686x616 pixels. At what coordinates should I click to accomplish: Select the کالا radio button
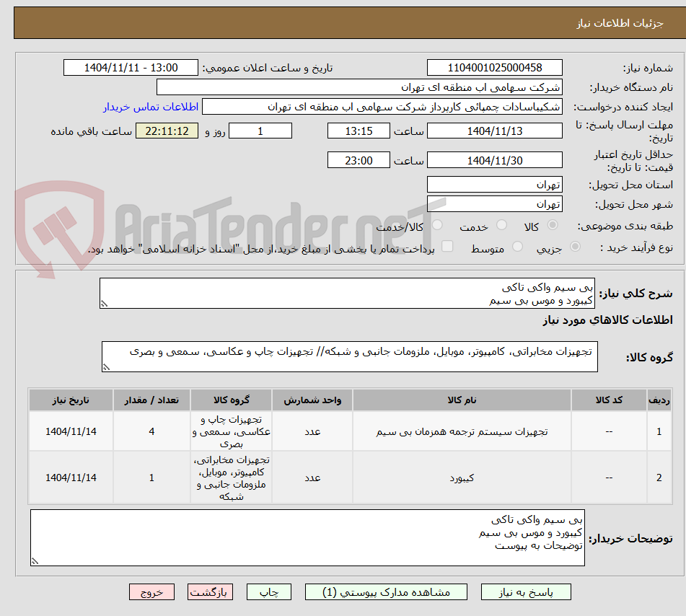(553, 225)
